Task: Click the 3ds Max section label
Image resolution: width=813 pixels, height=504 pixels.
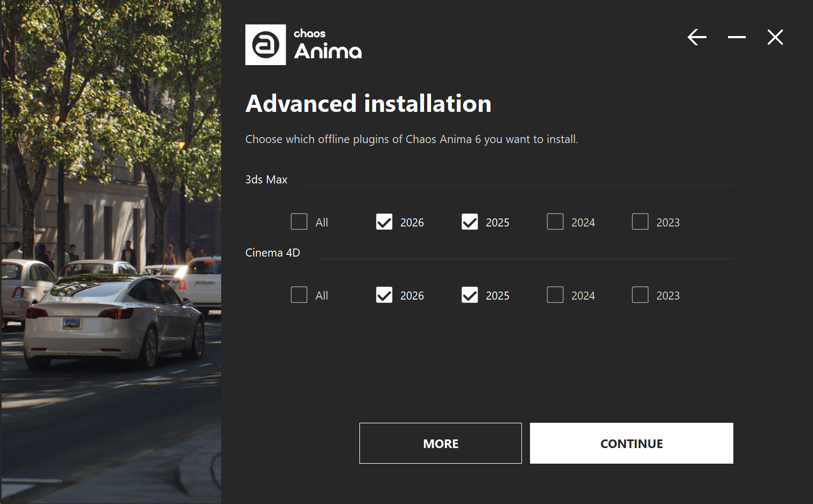Action: (x=266, y=179)
